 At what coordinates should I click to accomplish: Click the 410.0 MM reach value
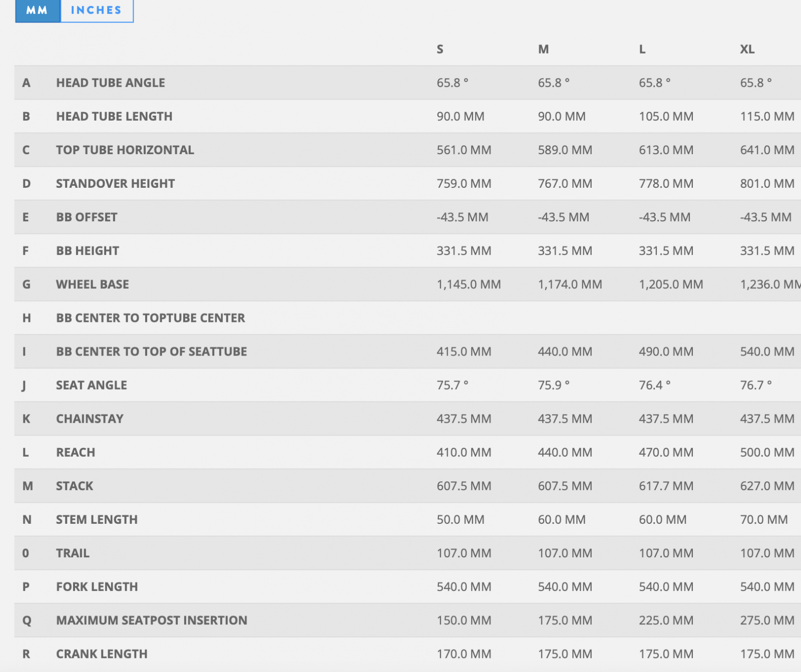[x=464, y=452]
